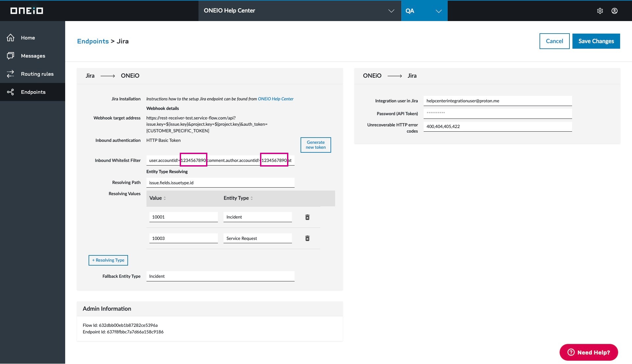Click the Admin Information heading
This screenshot has width=632, height=364.
tap(107, 309)
